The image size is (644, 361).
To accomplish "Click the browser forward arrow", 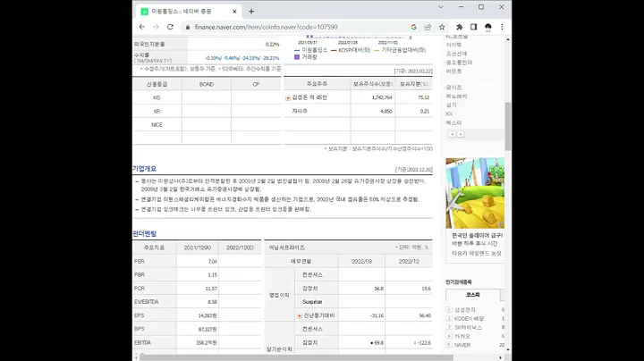I will click(x=156, y=27).
